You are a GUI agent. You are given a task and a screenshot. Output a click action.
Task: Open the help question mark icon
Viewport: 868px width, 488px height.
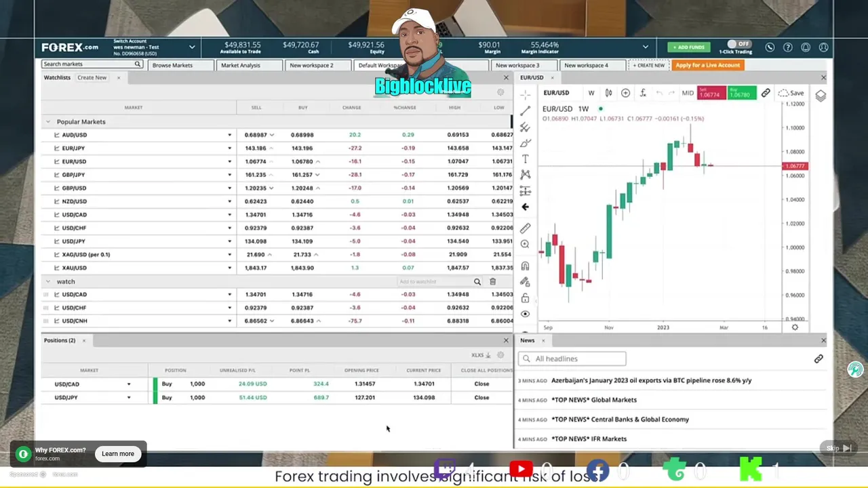point(788,47)
